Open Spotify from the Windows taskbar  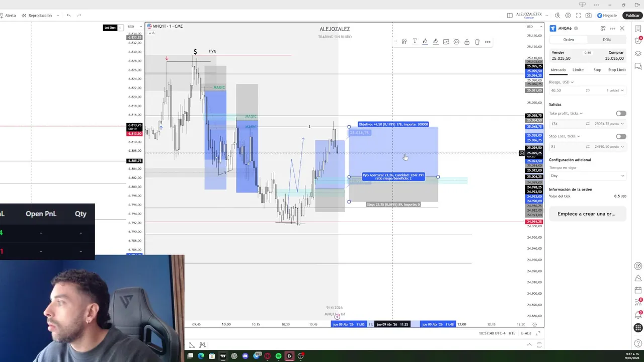[278, 356]
